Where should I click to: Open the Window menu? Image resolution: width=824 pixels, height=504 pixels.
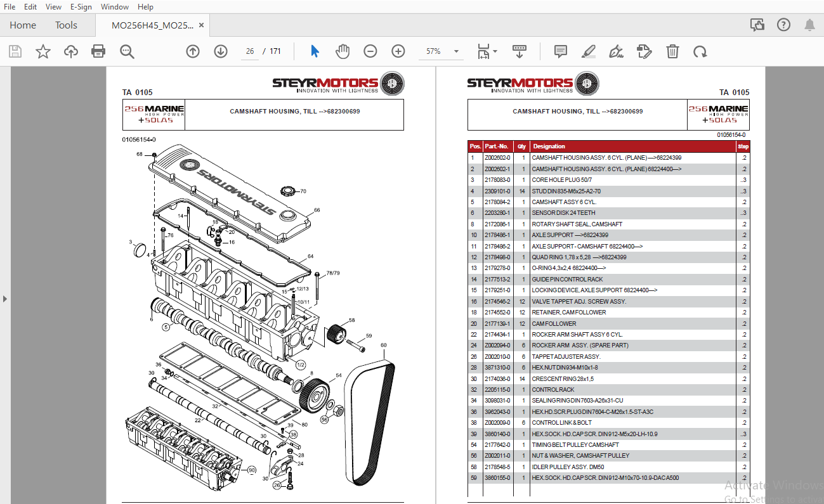[x=115, y=7]
